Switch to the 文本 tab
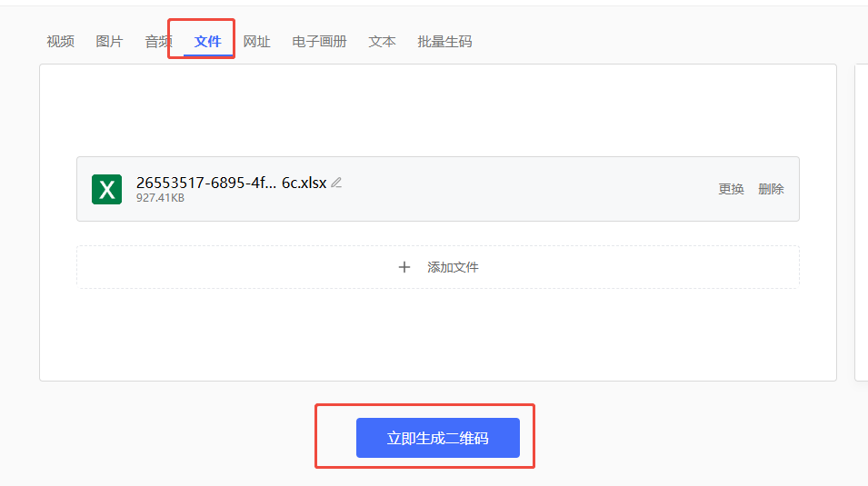868x486 pixels. (382, 42)
